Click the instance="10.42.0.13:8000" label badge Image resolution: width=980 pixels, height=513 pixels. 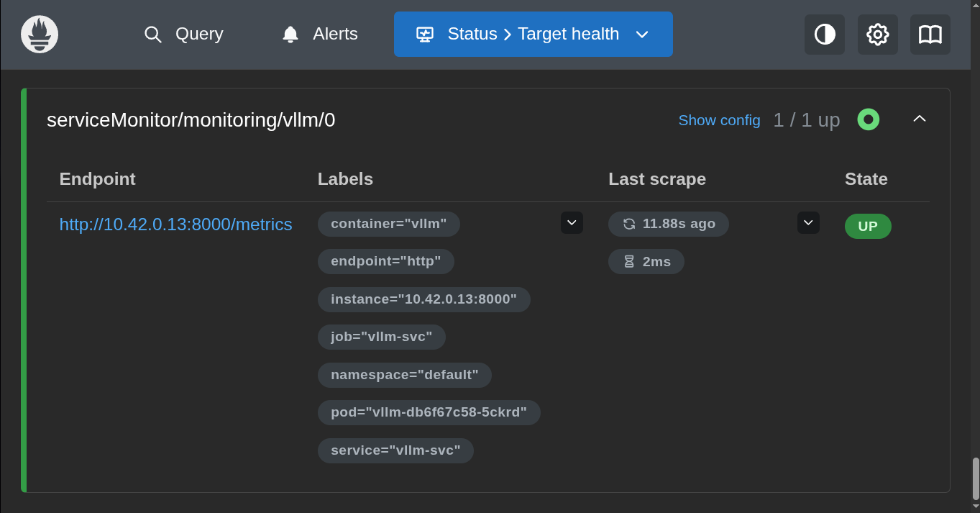coord(424,299)
